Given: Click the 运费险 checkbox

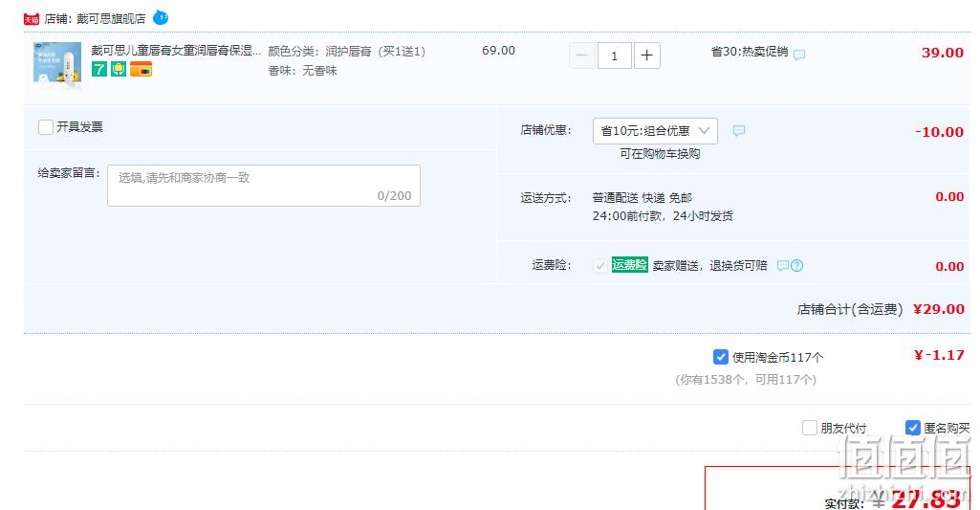Looking at the screenshot, I should 600,265.
